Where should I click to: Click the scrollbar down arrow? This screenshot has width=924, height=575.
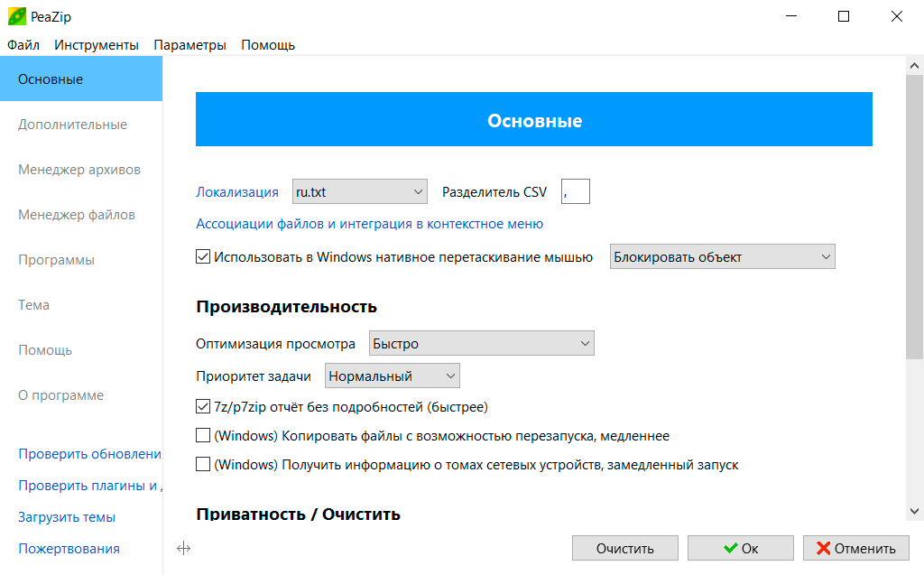click(x=914, y=511)
